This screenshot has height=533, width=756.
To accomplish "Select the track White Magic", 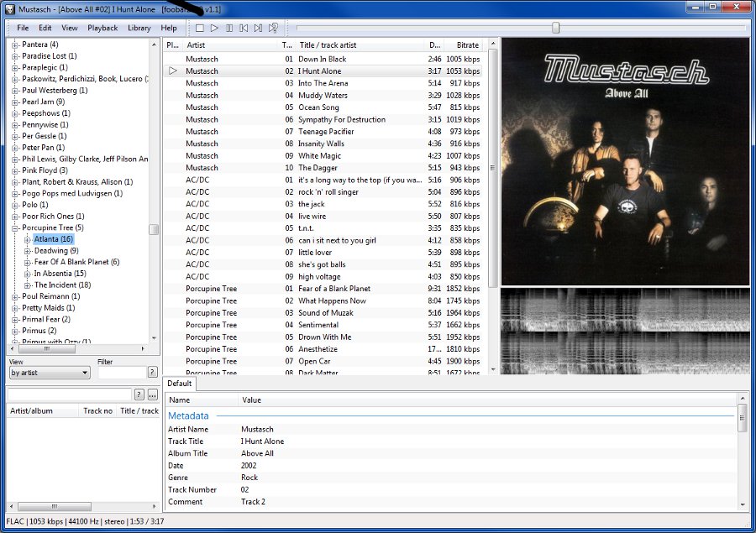I will click(322, 155).
